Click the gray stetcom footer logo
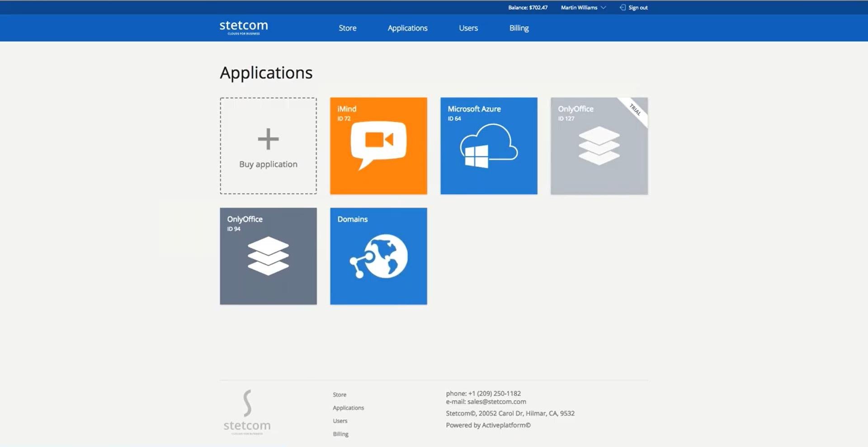Screen dimensions: 868x447 tap(247, 412)
